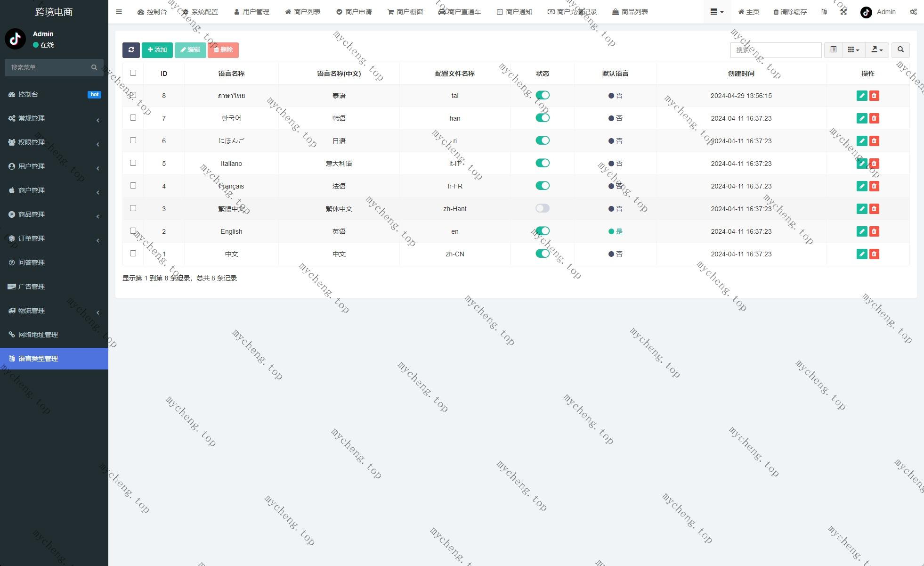Click the 删除 delete toolbar button
Image resolution: width=924 pixels, height=566 pixels.
pos(223,50)
